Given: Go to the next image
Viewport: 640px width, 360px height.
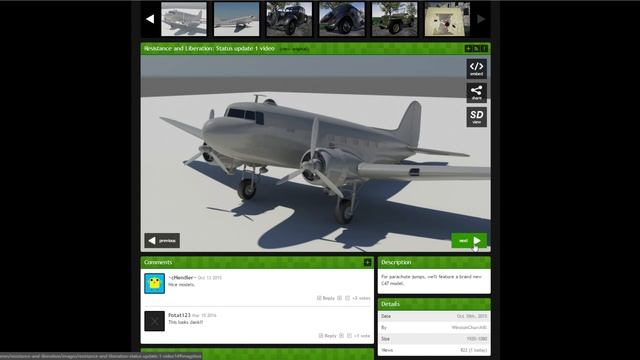Looking at the screenshot, I should click(x=469, y=240).
